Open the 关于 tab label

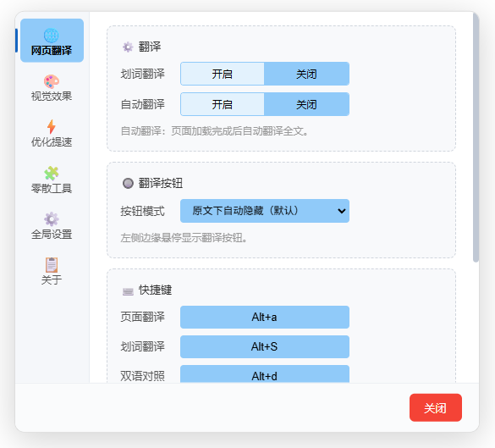(52, 279)
